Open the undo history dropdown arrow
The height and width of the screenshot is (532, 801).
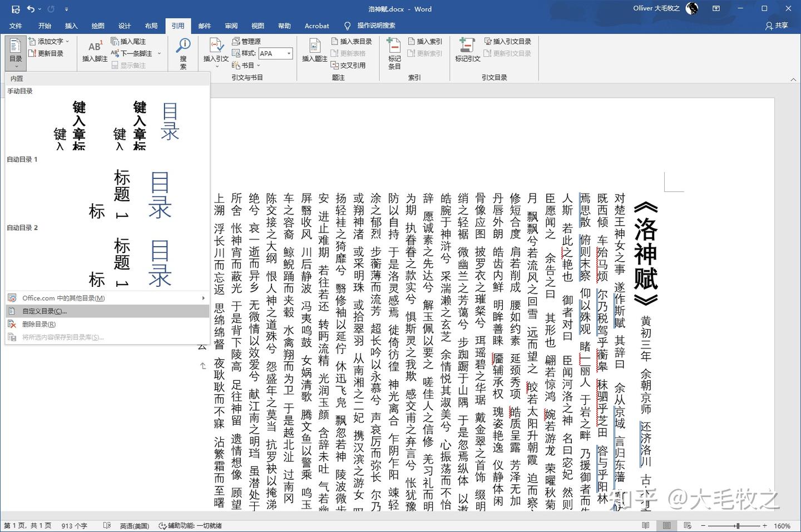tap(41, 9)
